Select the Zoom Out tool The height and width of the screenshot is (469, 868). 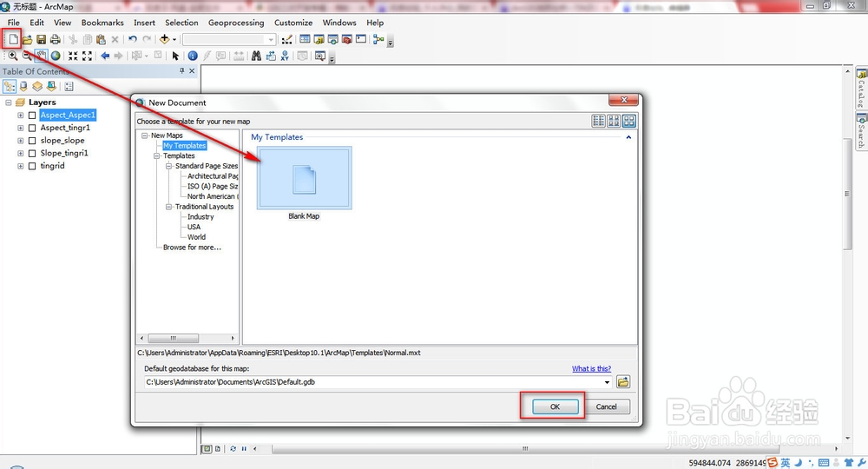(x=27, y=56)
